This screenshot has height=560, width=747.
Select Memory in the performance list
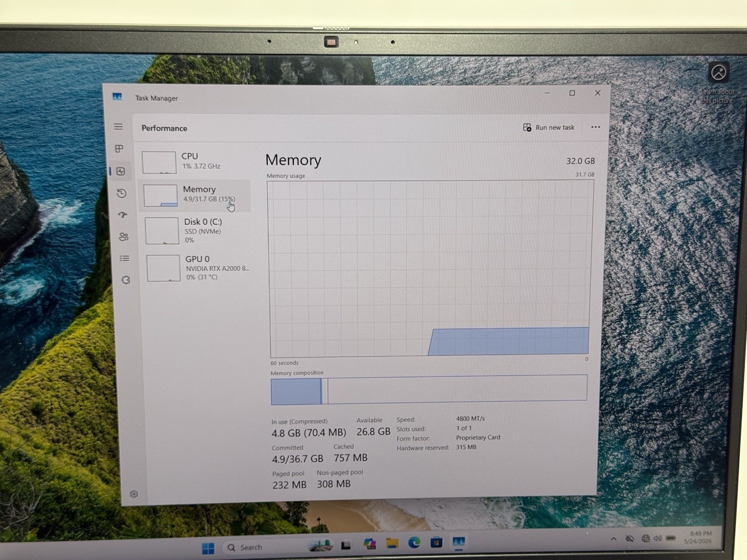[195, 195]
